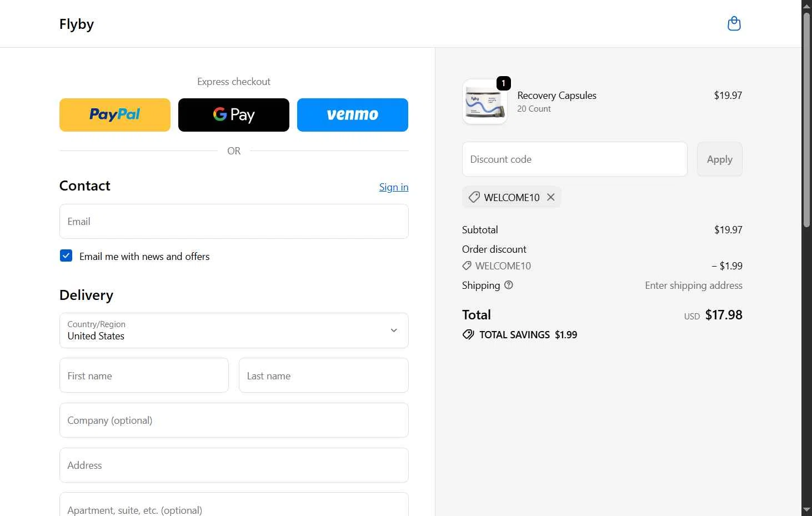Screen dimensions: 812x516
Task: Focus the Address field
Action: point(234,465)
